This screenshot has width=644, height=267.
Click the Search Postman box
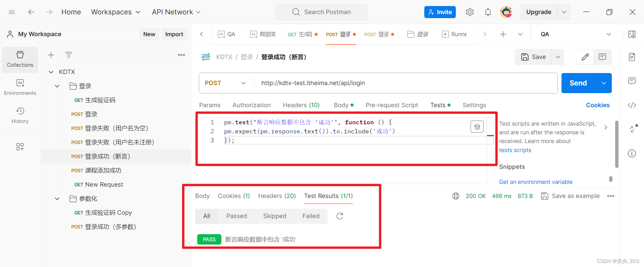coord(321,12)
